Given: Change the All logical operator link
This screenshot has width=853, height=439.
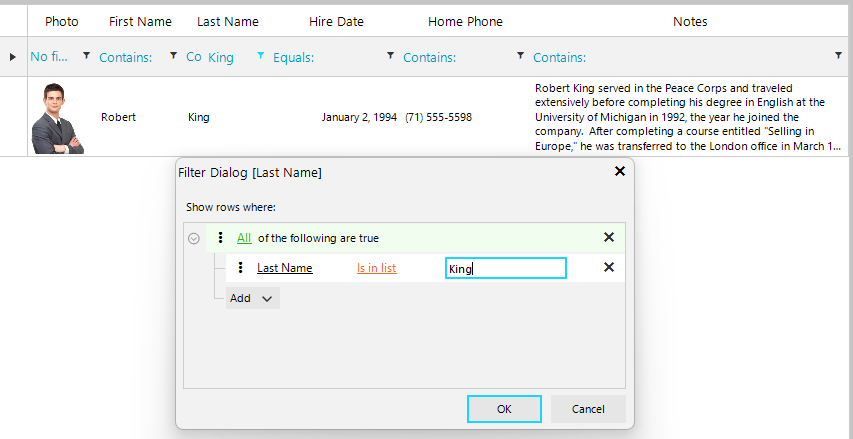Looking at the screenshot, I should [244, 238].
